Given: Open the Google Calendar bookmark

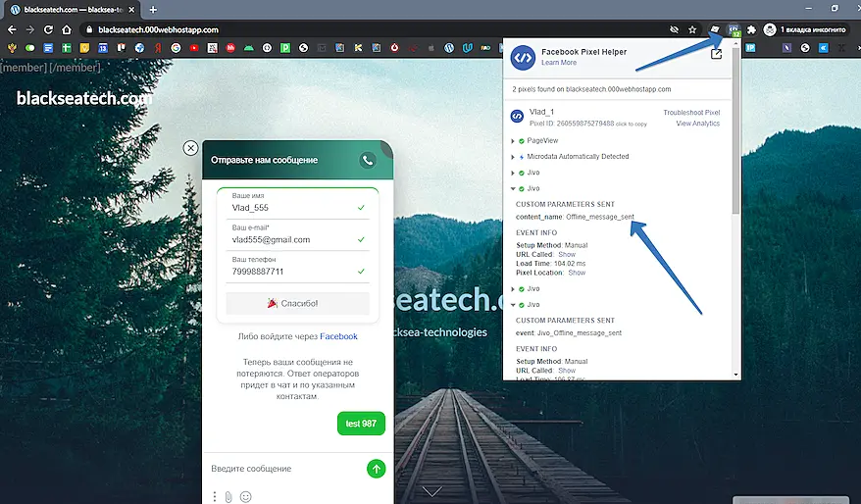Looking at the screenshot, I should (x=103, y=48).
